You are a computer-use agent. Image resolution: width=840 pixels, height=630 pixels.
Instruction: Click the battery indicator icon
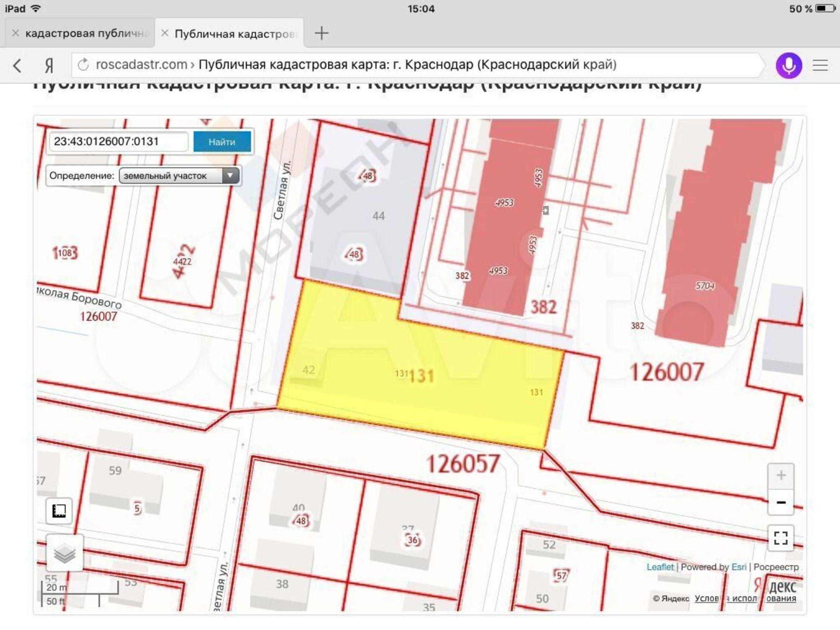coord(824,8)
